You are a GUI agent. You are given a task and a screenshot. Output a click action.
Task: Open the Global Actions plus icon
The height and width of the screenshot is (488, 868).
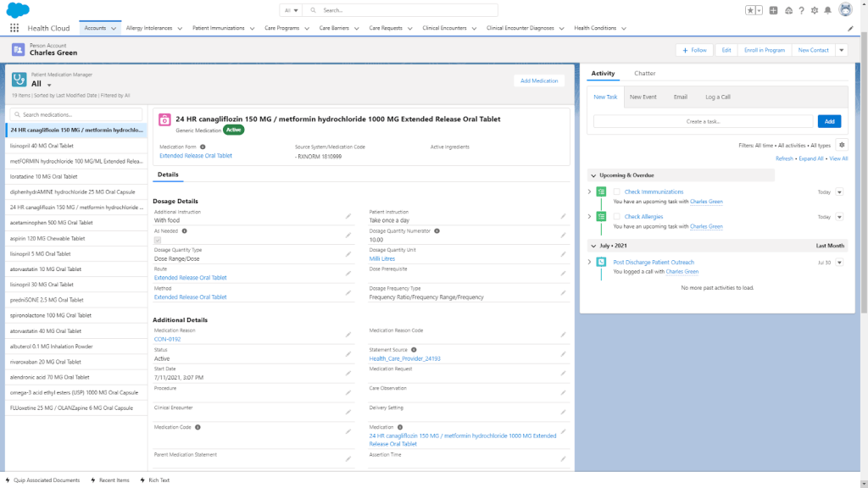pyautogui.click(x=774, y=10)
